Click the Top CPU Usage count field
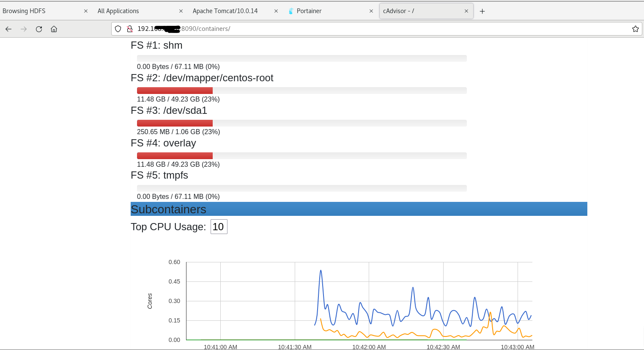Viewport: 644px width, 350px height. (x=219, y=226)
